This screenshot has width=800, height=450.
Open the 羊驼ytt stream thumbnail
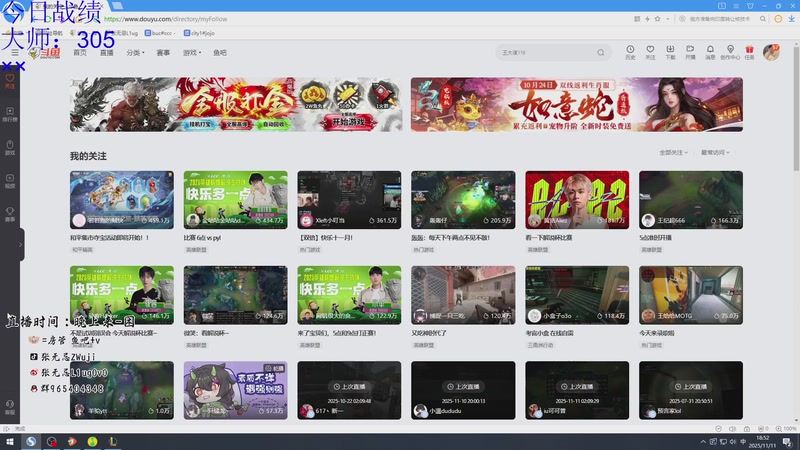[x=121, y=390]
